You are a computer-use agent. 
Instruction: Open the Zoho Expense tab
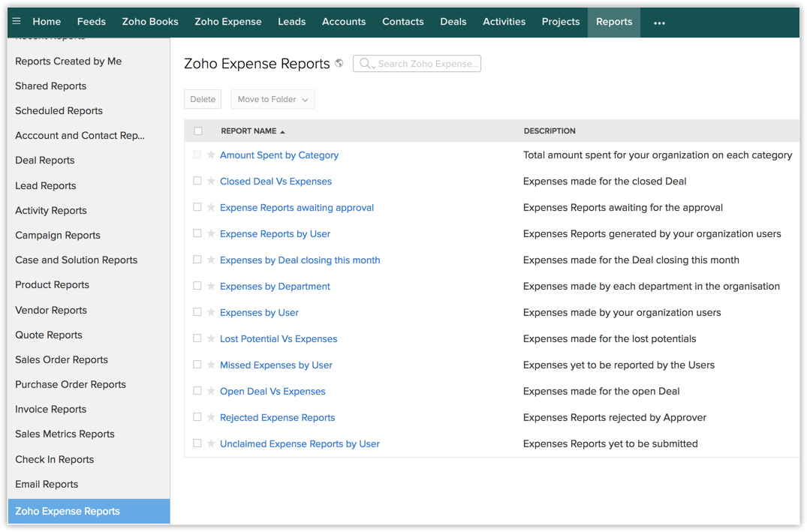(x=228, y=22)
